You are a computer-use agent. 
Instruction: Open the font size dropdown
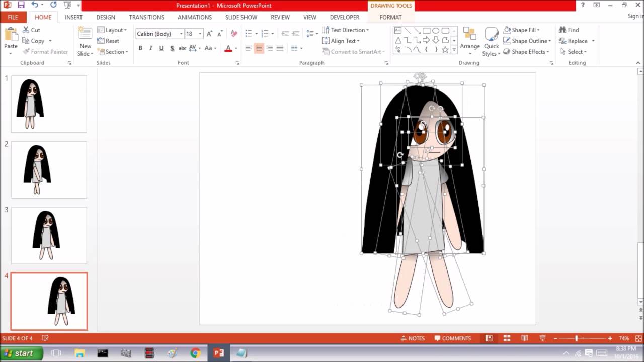[x=200, y=34]
